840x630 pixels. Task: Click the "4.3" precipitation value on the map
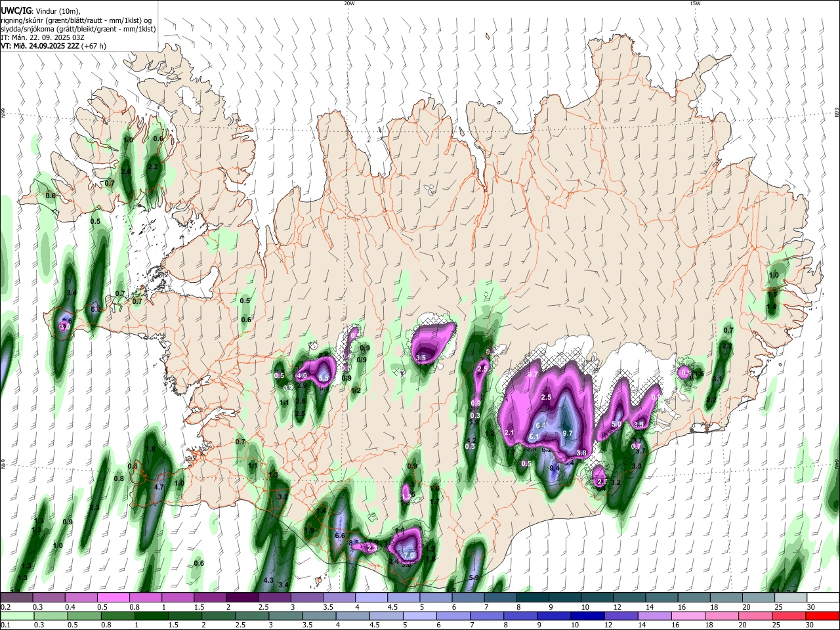268,580
